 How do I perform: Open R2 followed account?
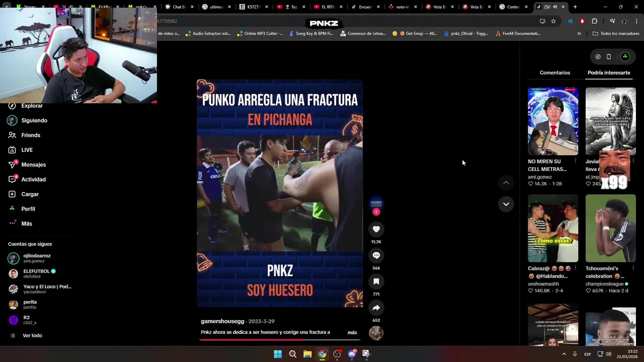tap(22, 320)
